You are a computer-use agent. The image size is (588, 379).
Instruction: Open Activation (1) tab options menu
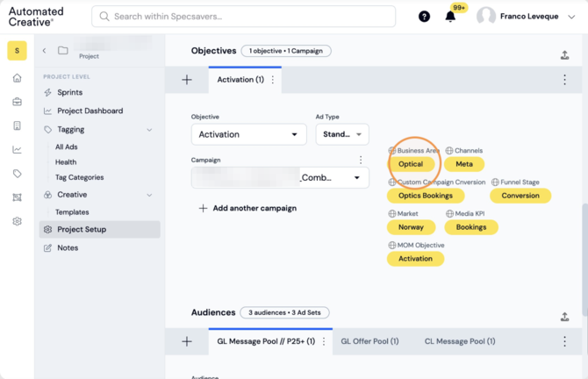pyautogui.click(x=273, y=80)
